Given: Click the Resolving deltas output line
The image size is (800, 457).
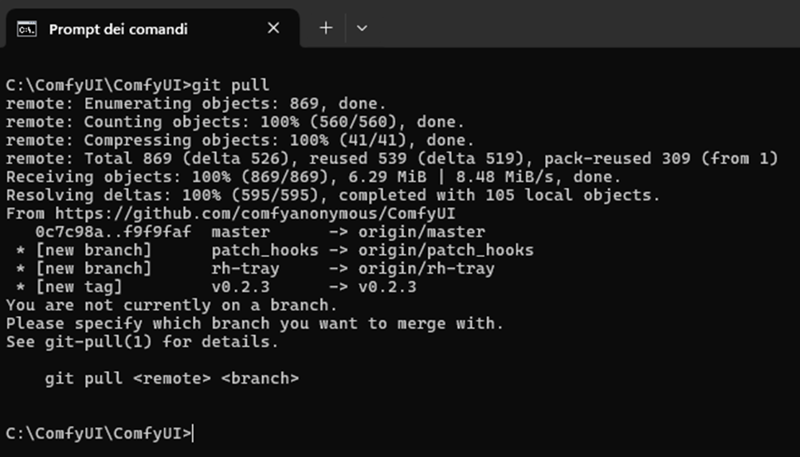Looking at the screenshot, I should point(333,195).
